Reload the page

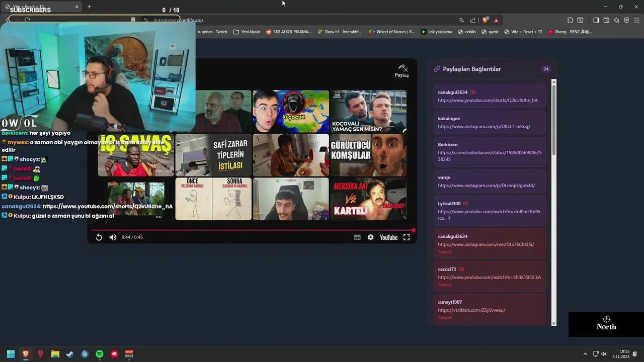click(x=27, y=20)
